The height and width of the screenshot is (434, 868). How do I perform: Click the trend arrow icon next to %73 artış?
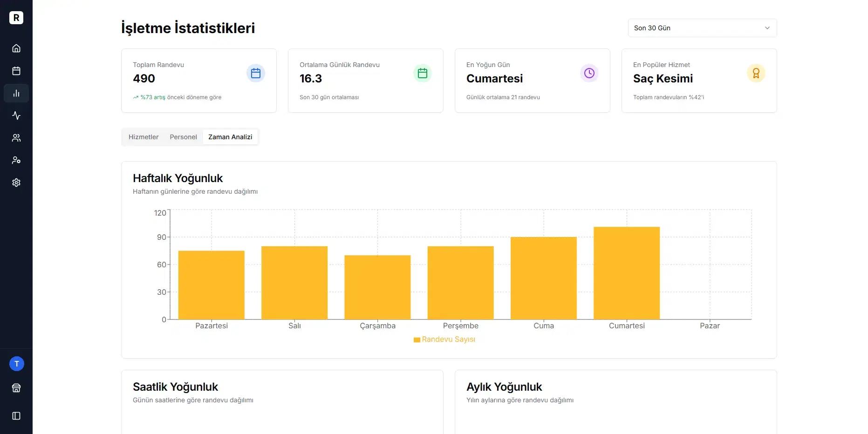click(x=136, y=97)
